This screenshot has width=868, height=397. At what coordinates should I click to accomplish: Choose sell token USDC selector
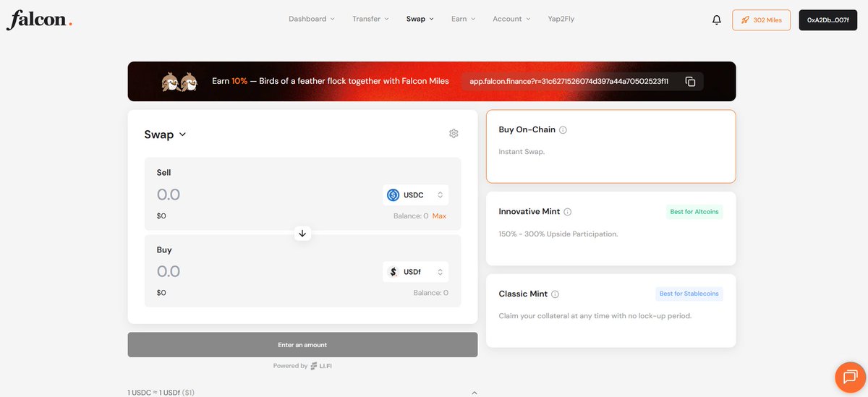tap(416, 195)
